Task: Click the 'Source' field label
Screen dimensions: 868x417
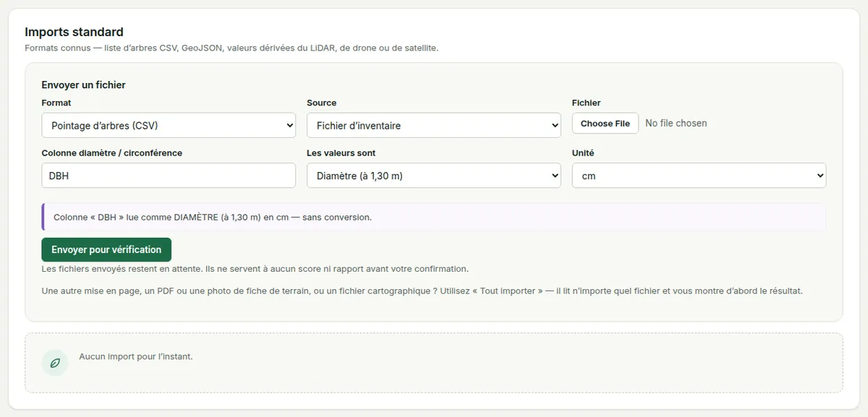Action: pyautogui.click(x=322, y=103)
